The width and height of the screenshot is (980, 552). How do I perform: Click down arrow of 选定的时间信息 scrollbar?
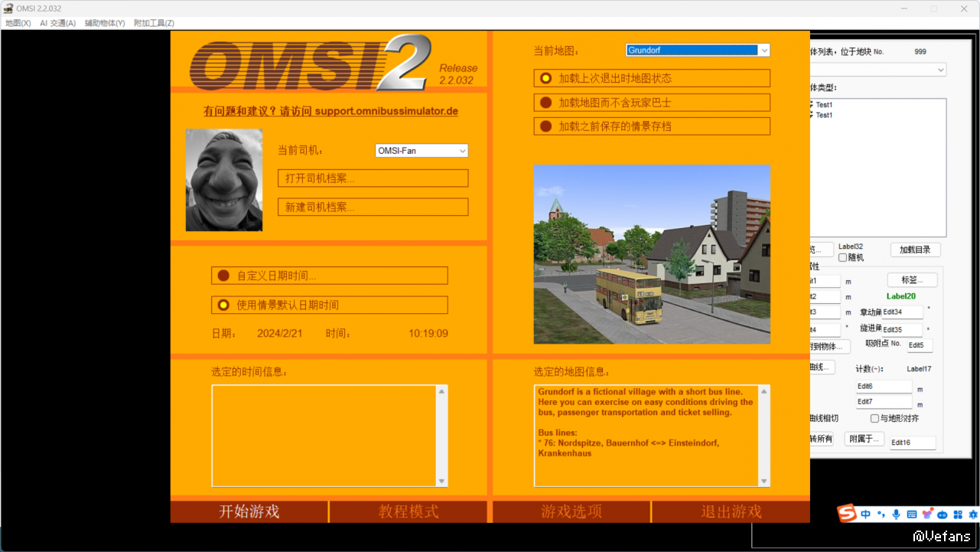441,481
